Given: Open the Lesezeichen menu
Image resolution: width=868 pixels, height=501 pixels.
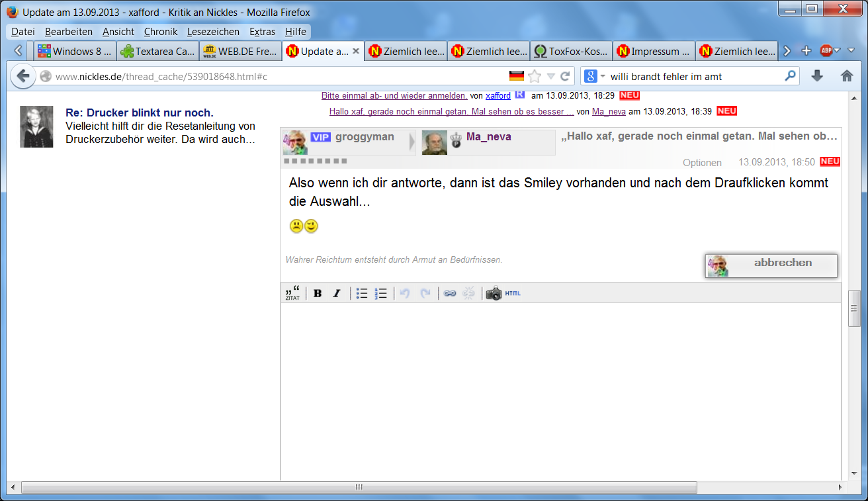Looking at the screenshot, I should click(x=213, y=31).
